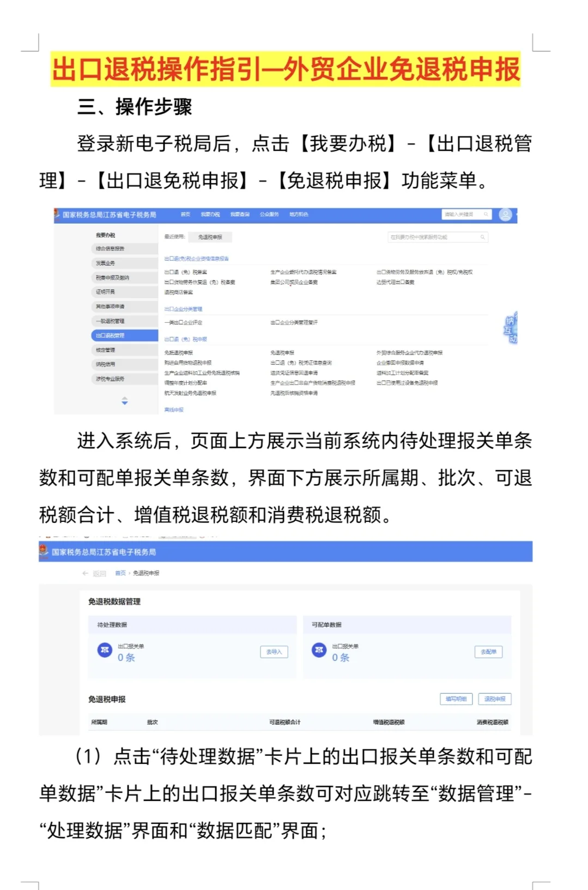Viewport: 588px width, 890px height.
Task: Open the 进货凭证信息回退申请 link
Action: (294, 373)
